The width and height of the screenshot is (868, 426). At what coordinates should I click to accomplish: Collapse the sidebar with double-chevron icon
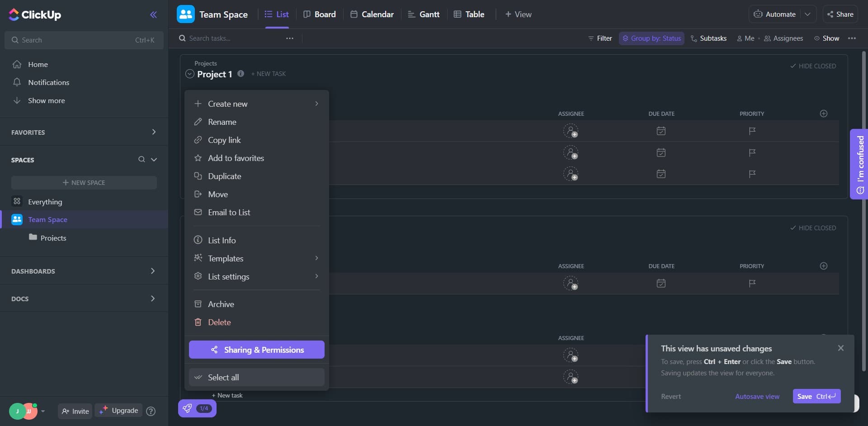click(153, 14)
